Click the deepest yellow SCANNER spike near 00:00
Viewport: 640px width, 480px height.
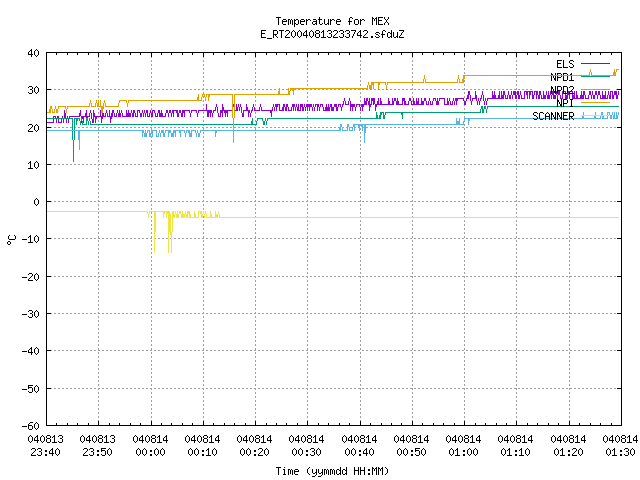point(154,233)
